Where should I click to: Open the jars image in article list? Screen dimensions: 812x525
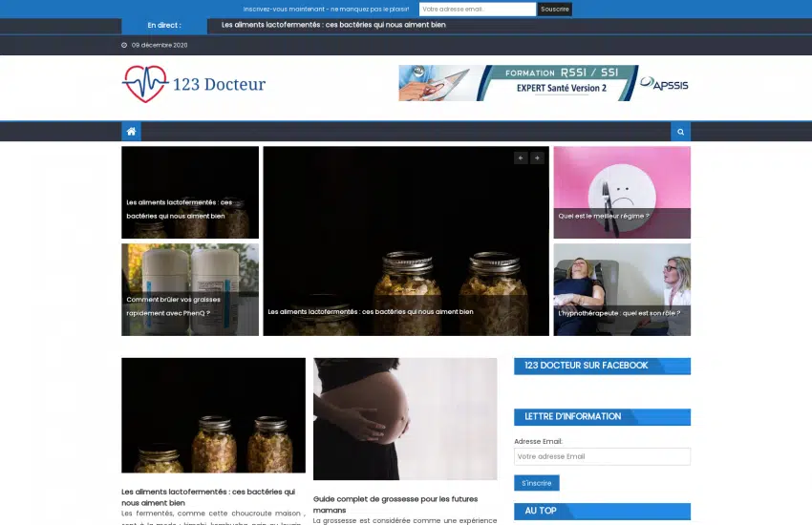tap(213, 415)
